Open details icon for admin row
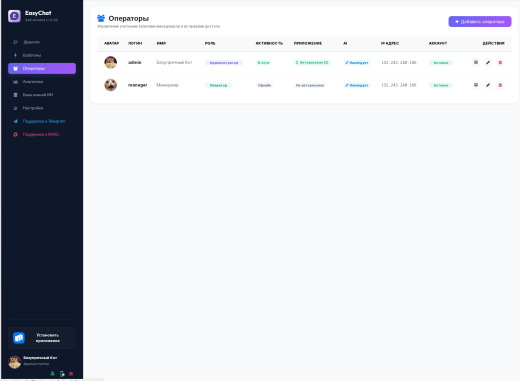This screenshot has height=381, width=520. 476,62
